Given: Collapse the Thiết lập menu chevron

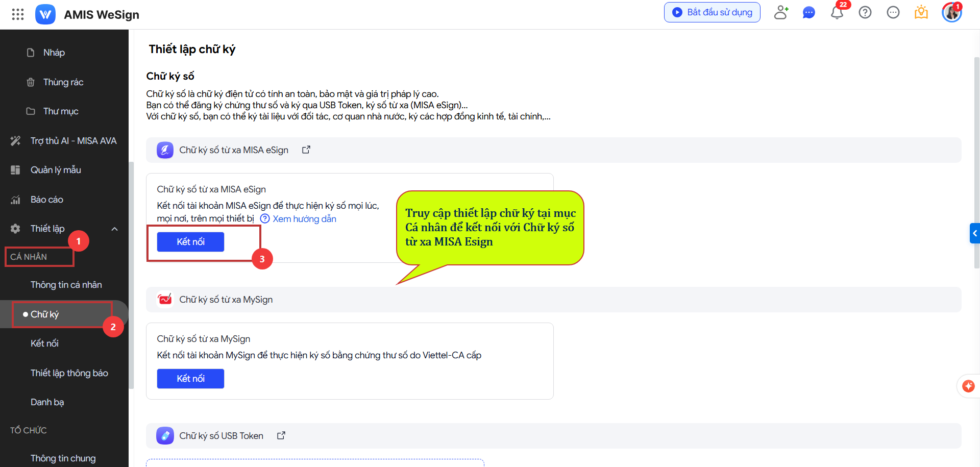Looking at the screenshot, I should [x=115, y=229].
